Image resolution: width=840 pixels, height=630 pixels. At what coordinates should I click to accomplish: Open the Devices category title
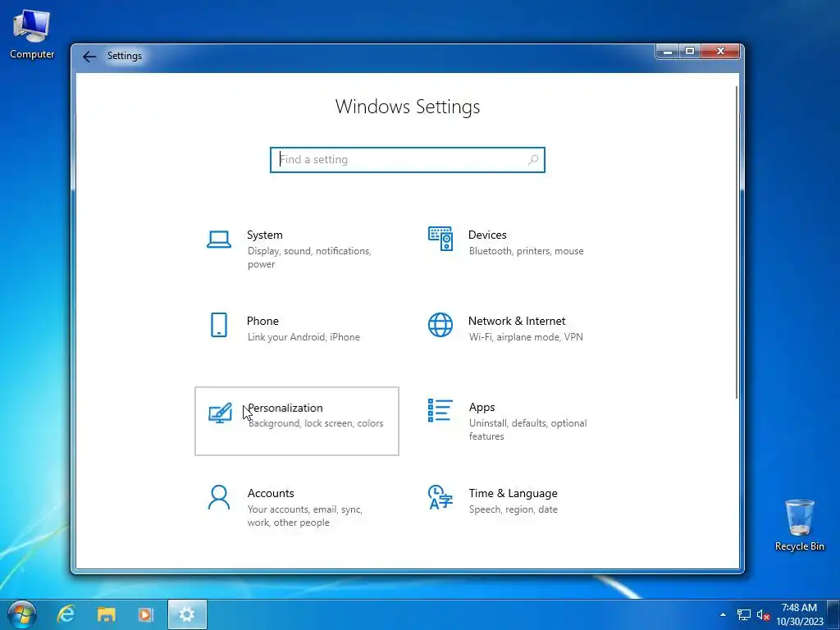(x=487, y=235)
